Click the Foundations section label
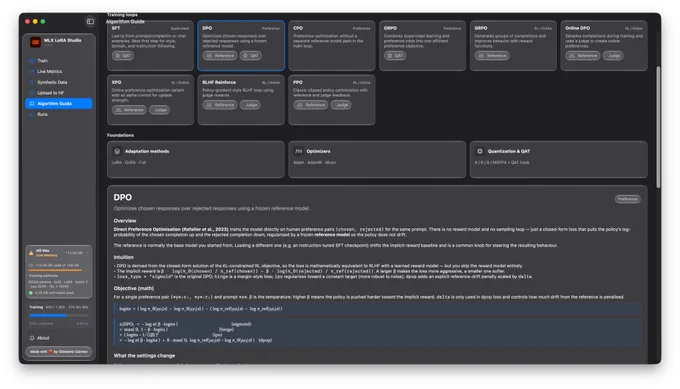680x389 pixels. pos(121,135)
